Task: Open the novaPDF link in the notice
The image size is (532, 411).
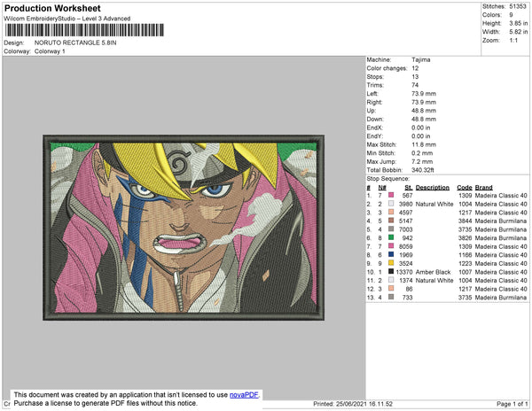Action: tap(244, 395)
